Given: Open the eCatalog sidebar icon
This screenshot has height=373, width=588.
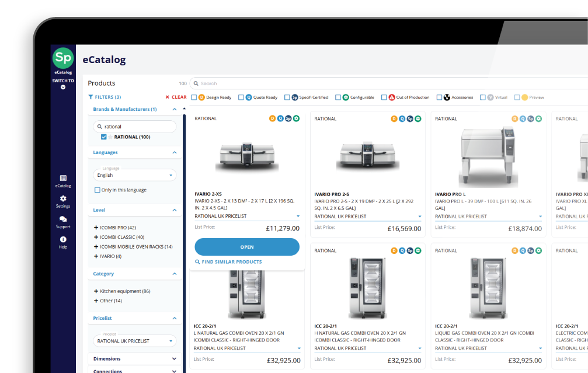Looking at the screenshot, I should coord(63,178).
